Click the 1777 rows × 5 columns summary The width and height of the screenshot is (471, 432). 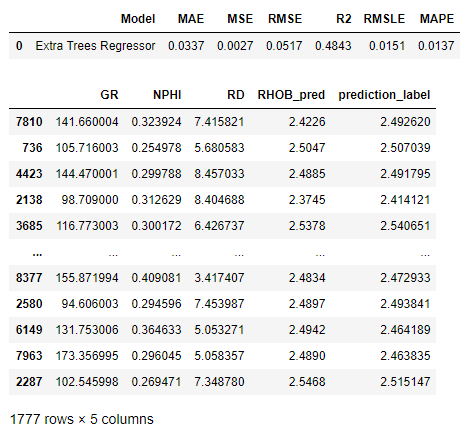click(82, 419)
